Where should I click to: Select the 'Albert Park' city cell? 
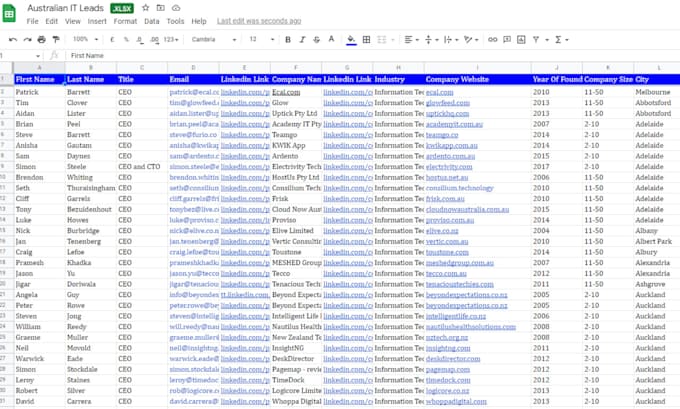[657, 241]
